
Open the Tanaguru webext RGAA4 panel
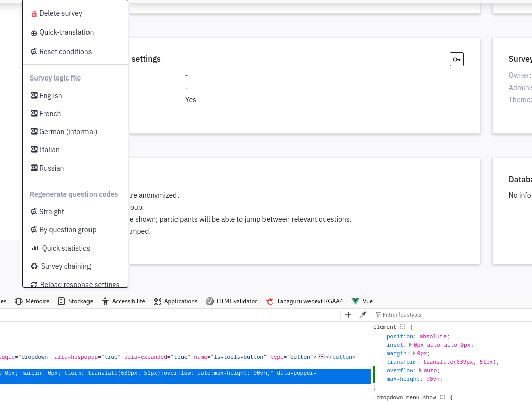pos(304,301)
